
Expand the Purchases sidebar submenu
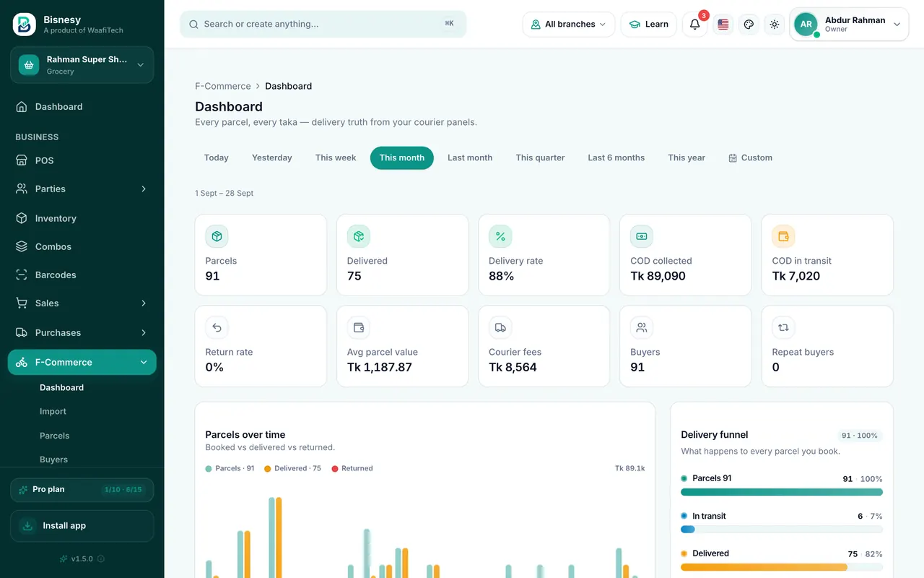(82, 332)
